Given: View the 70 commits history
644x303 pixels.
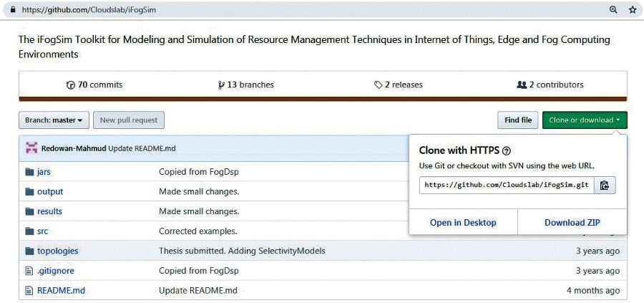Looking at the screenshot, I should point(94,85).
